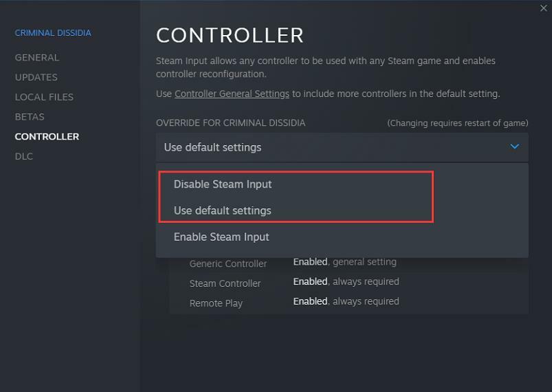The height and width of the screenshot is (392, 552).
Task: Open the DLC tab
Action: point(24,156)
